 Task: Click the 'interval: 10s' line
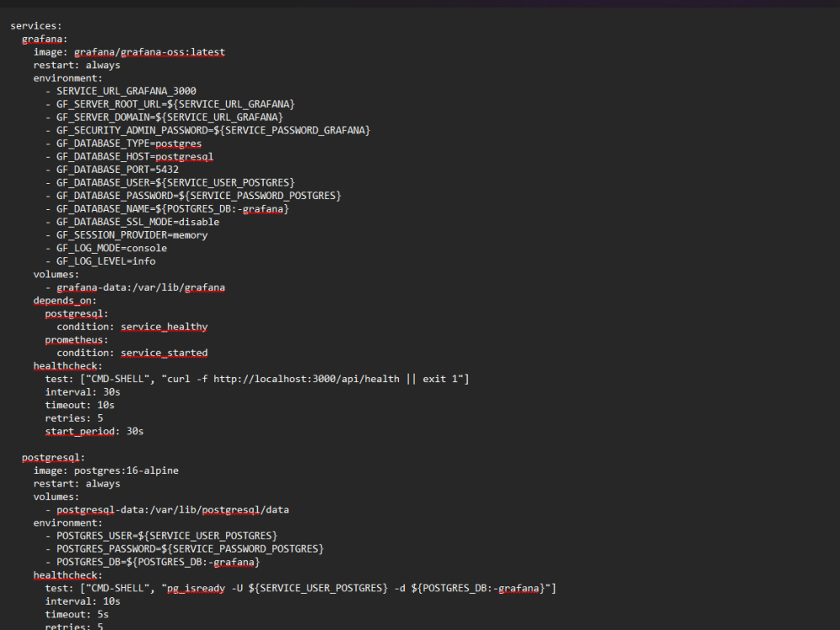83,601
